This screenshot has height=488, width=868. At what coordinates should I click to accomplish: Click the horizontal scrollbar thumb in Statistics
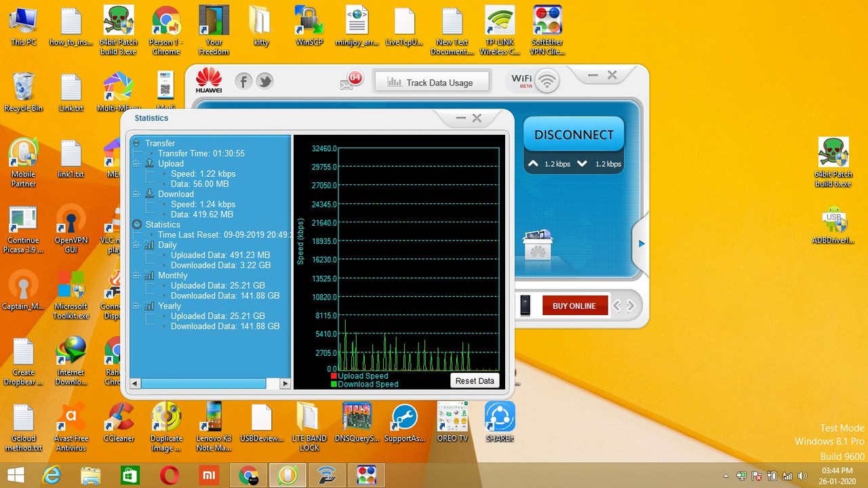coord(203,384)
